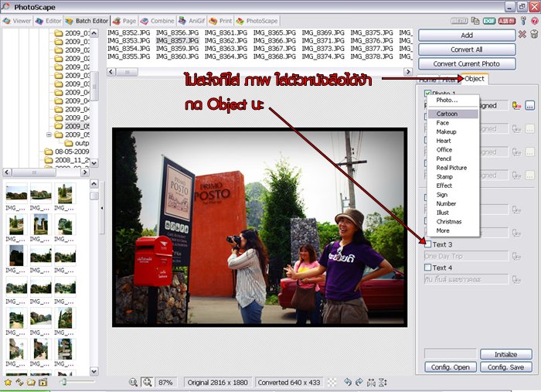Viewport: 541px width, 392px height.
Task: Enable the Text 3 checkbox
Action: pos(428,244)
